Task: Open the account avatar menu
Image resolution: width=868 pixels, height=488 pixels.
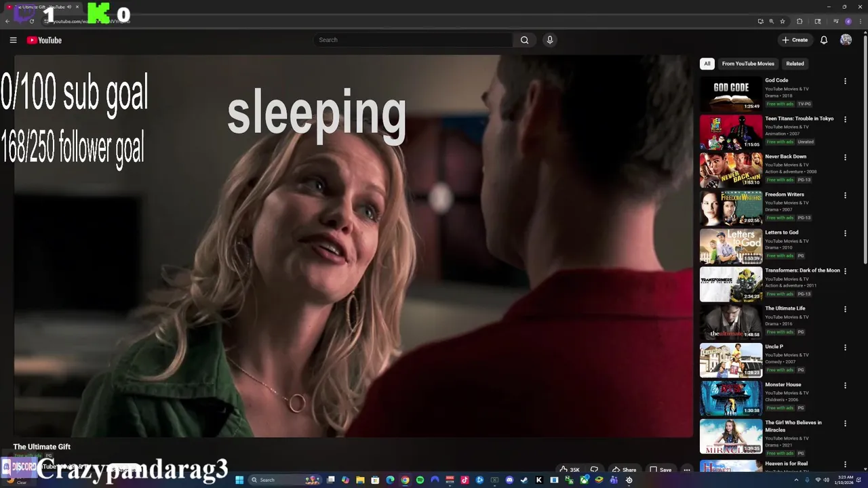Action: click(x=846, y=40)
